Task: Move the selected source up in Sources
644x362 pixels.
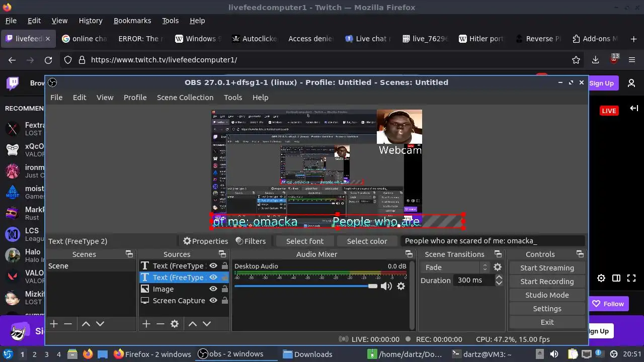Action: tap(193, 324)
